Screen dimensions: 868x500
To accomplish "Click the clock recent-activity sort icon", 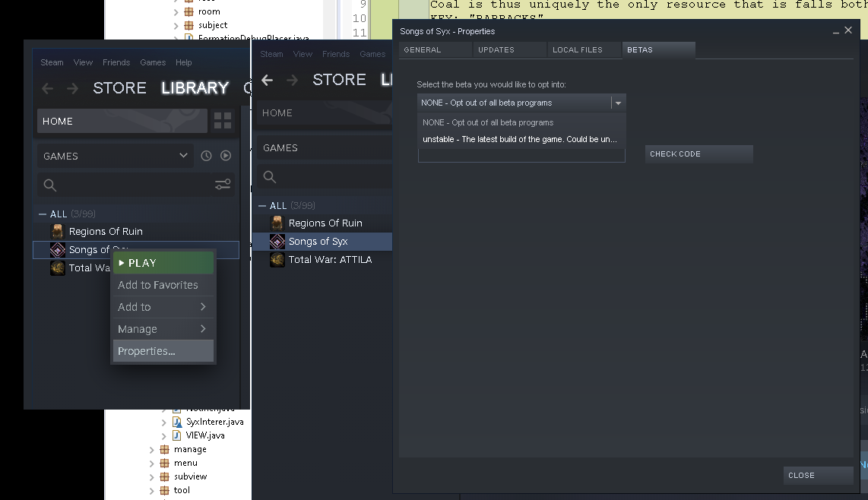I will click(x=207, y=156).
